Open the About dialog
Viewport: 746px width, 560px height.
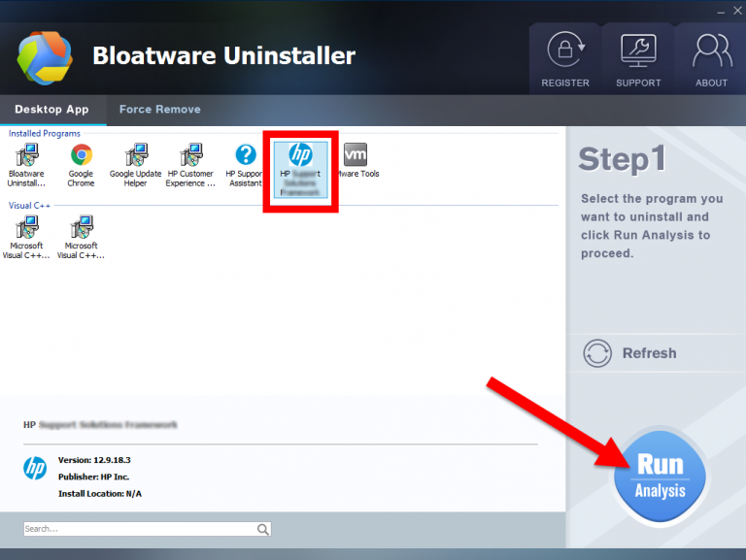(x=711, y=60)
